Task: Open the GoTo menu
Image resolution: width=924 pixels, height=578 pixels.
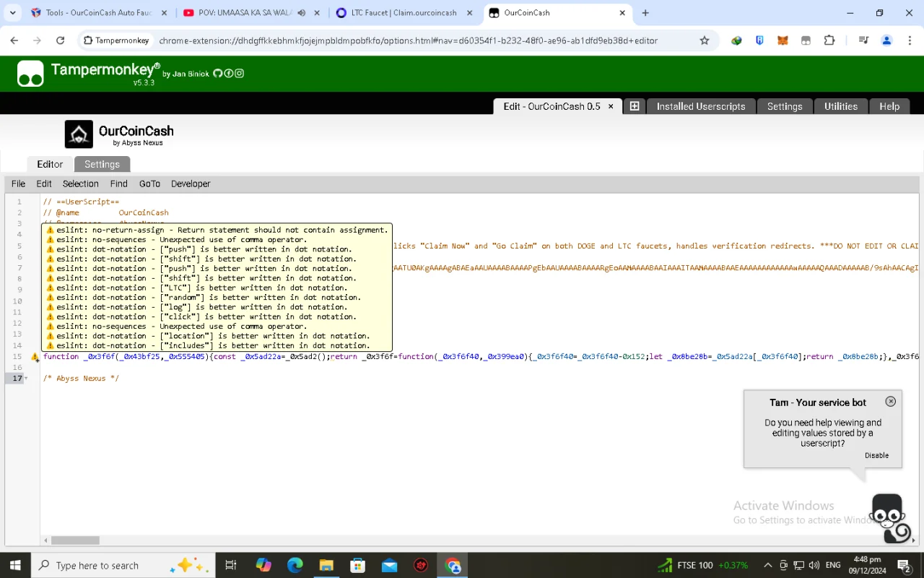Action: 149,184
